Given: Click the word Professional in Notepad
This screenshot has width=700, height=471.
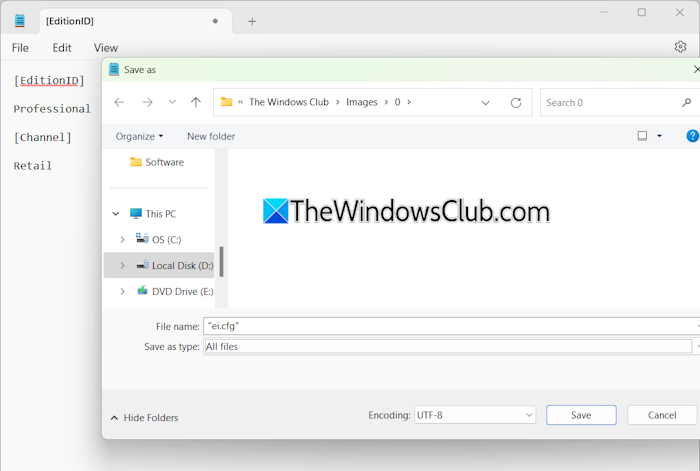Looking at the screenshot, I should coord(52,109).
